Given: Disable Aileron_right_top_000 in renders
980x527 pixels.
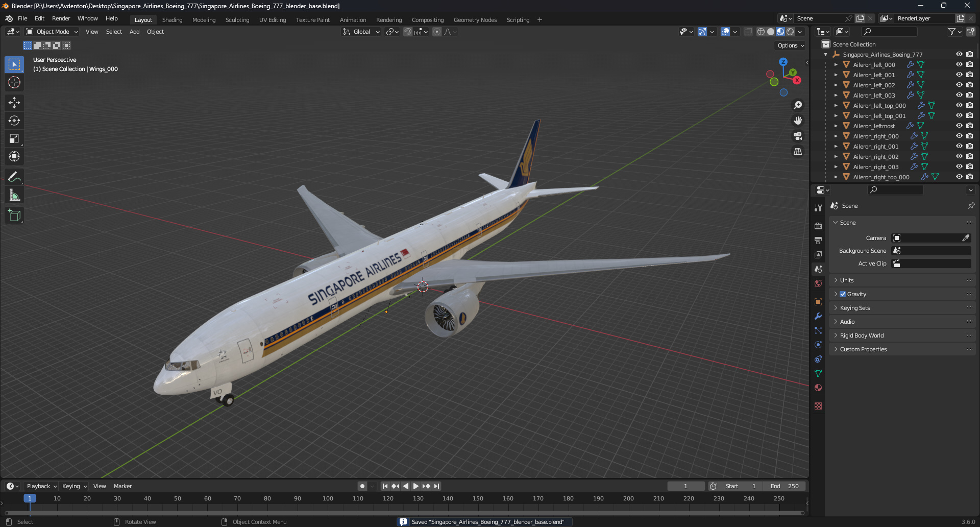Looking at the screenshot, I should [970, 177].
